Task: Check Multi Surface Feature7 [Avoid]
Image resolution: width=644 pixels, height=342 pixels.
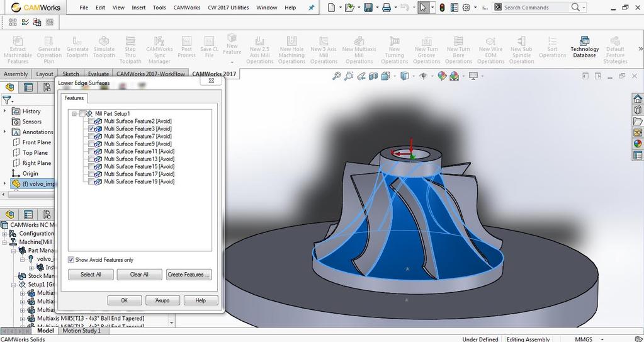Action: [91, 136]
